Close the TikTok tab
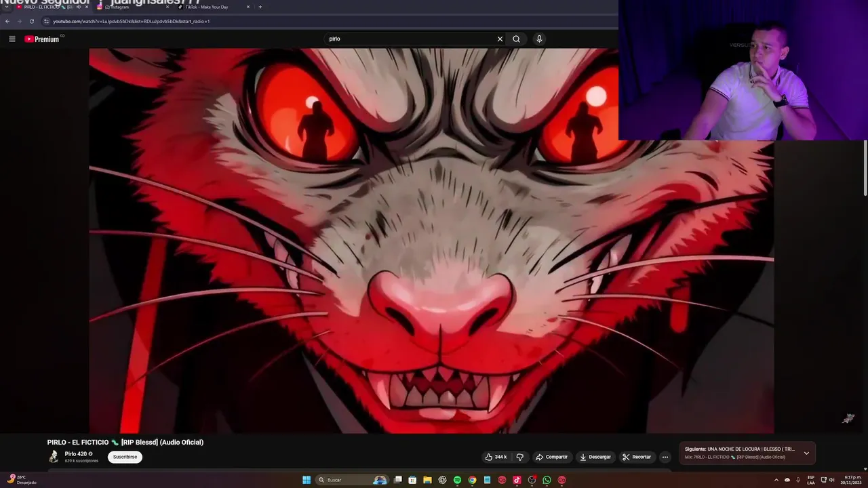Viewport: 868px width, 488px height. (248, 7)
